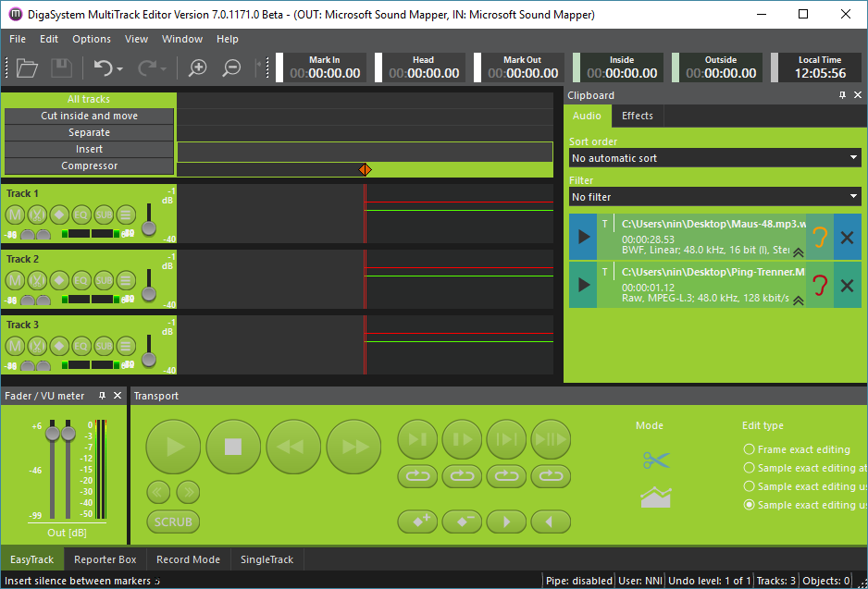Switch to the Effects tab in Clipboard
The height and width of the screenshot is (589, 868).
[638, 116]
